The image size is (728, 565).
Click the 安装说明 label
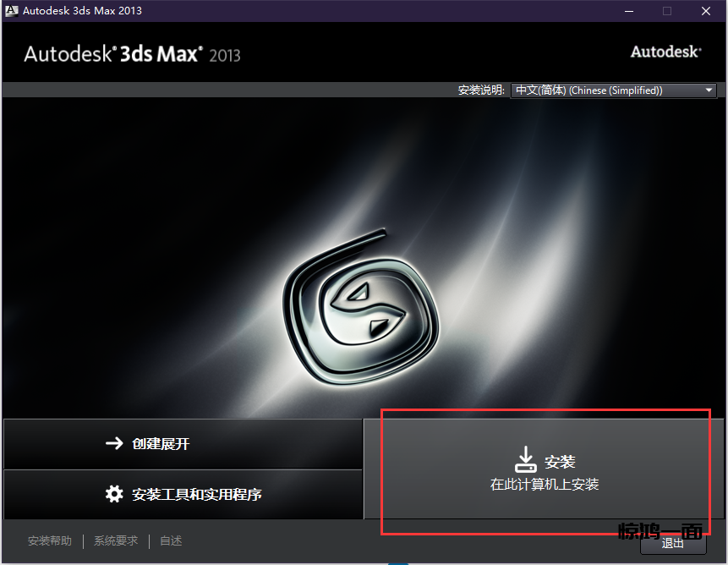click(x=481, y=91)
